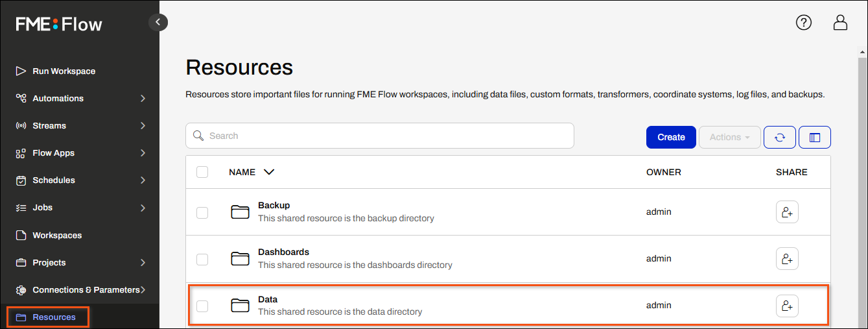
Task: Click the OWNER column header
Action: pos(664,172)
